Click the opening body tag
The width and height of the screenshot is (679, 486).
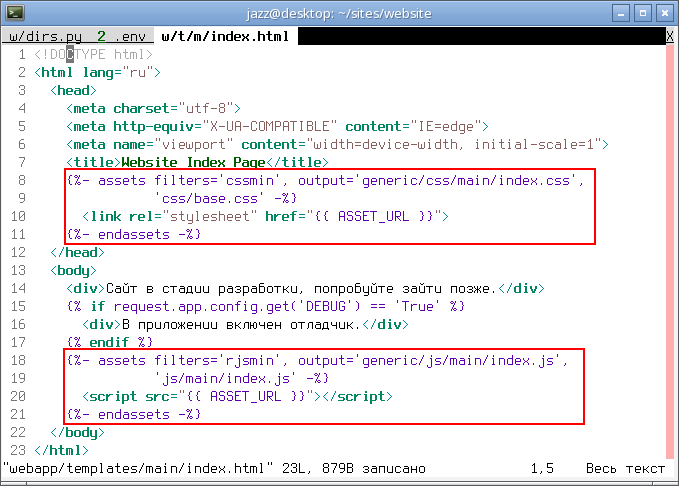(x=73, y=271)
